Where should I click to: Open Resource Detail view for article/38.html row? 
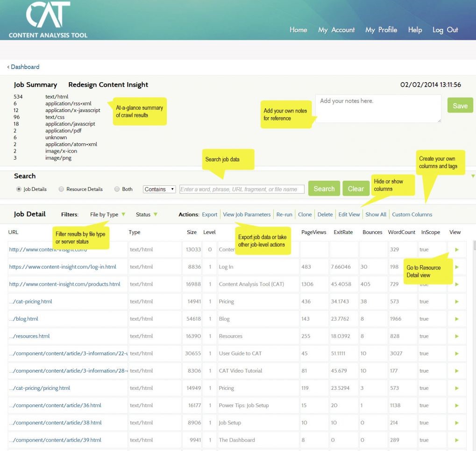[456, 423]
